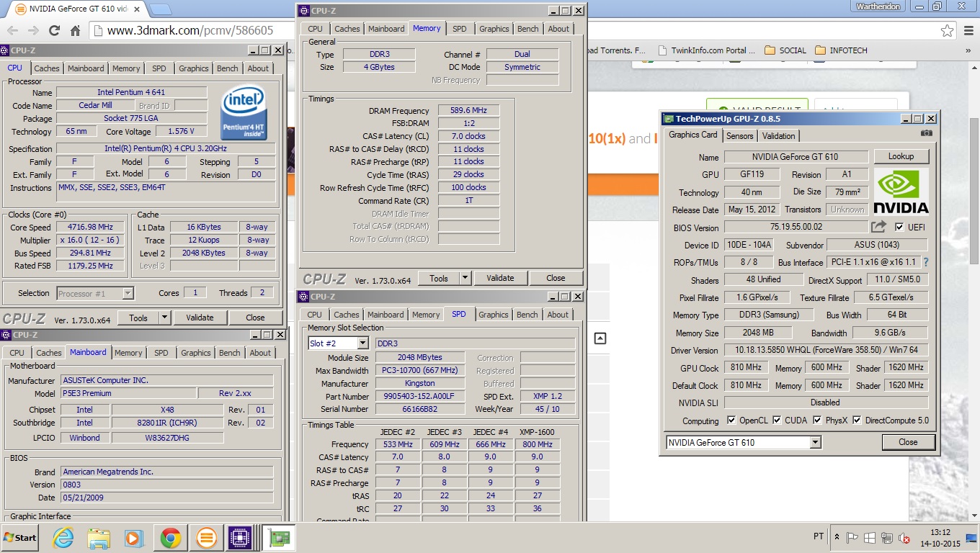
Task: Open SPD tab in top-left CPU-Z window
Action: point(159,68)
